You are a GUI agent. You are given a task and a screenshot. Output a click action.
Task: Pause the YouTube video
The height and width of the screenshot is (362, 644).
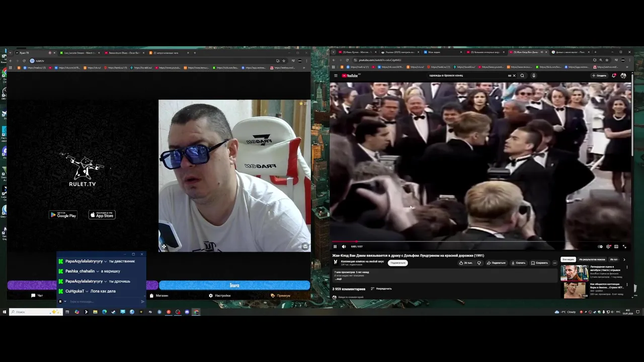[335, 246]
